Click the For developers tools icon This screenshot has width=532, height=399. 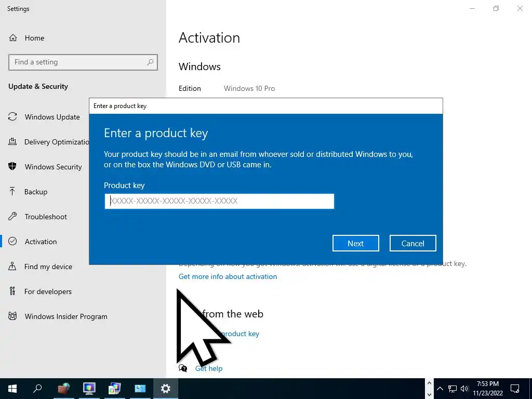coord(12,291)
